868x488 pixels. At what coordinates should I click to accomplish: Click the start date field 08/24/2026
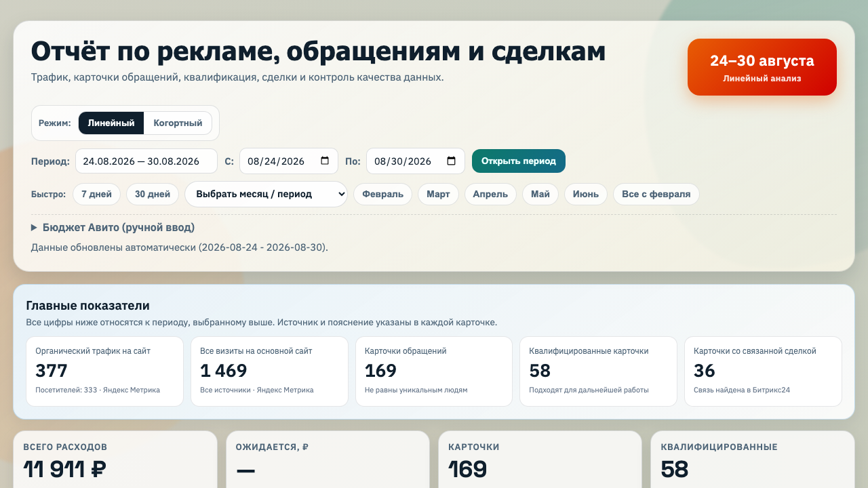289,161
